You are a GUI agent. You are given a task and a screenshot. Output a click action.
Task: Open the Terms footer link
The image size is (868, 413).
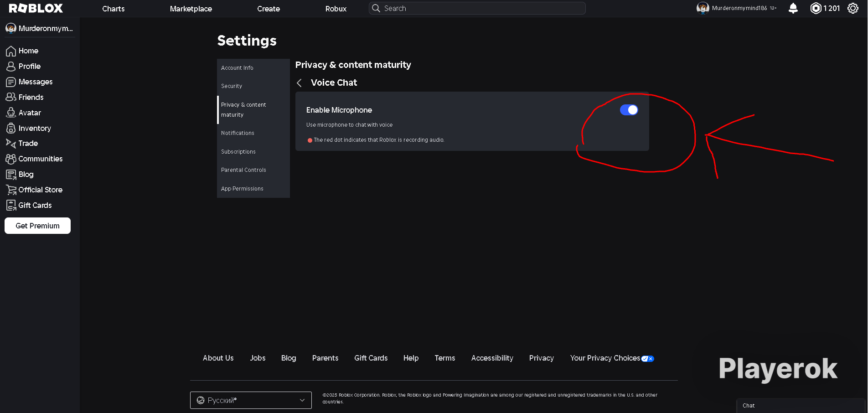click(x=445, y=358)
